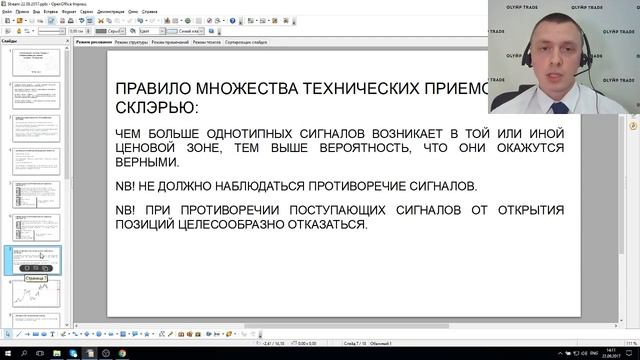Select slide 2 thumbnail
The width and height of the screenshot is (640, 360).
point(36,96)
